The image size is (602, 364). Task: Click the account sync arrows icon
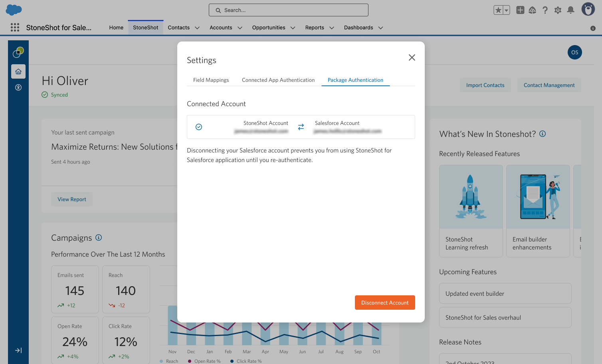pyautogui.click(x=301, y=127)
